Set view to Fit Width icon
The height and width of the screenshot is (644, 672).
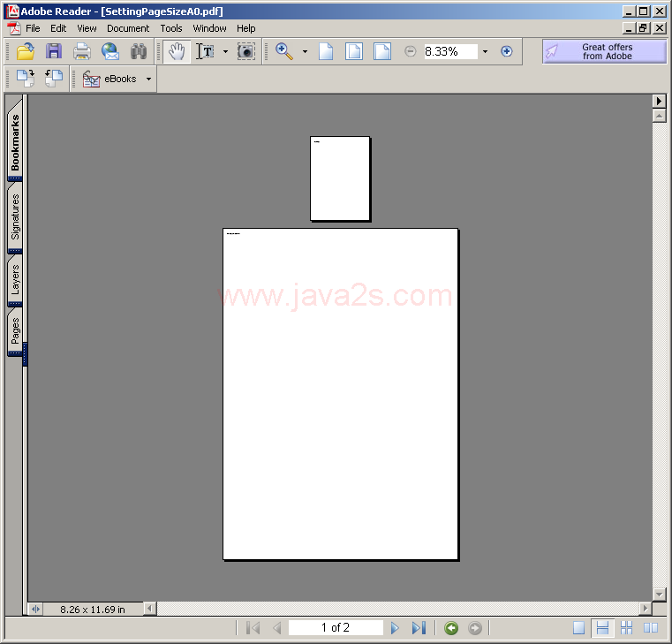[x=381, y=51]
